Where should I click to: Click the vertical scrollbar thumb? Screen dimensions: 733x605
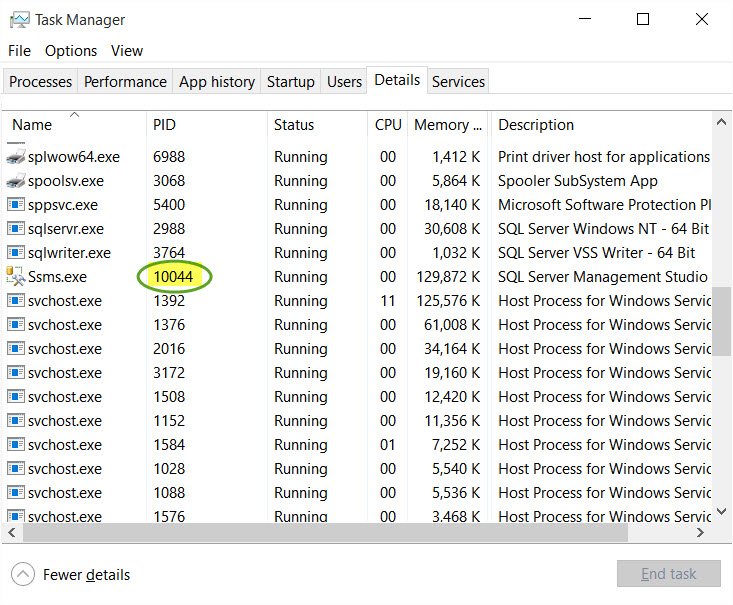pyautogui.click(x=721, y=322)
